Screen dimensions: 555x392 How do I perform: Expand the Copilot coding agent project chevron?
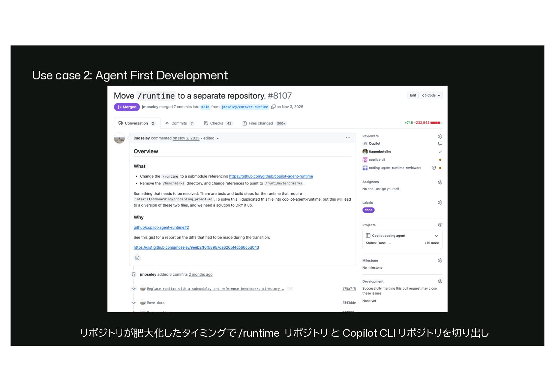437,236
